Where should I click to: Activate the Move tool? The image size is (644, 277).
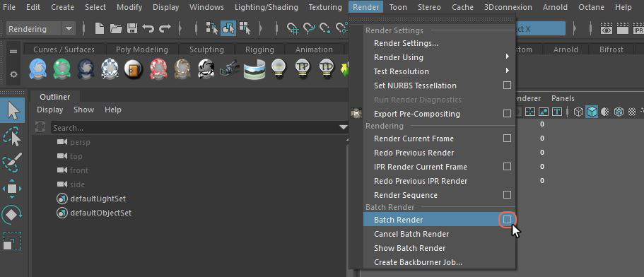[x=12, y=189]
